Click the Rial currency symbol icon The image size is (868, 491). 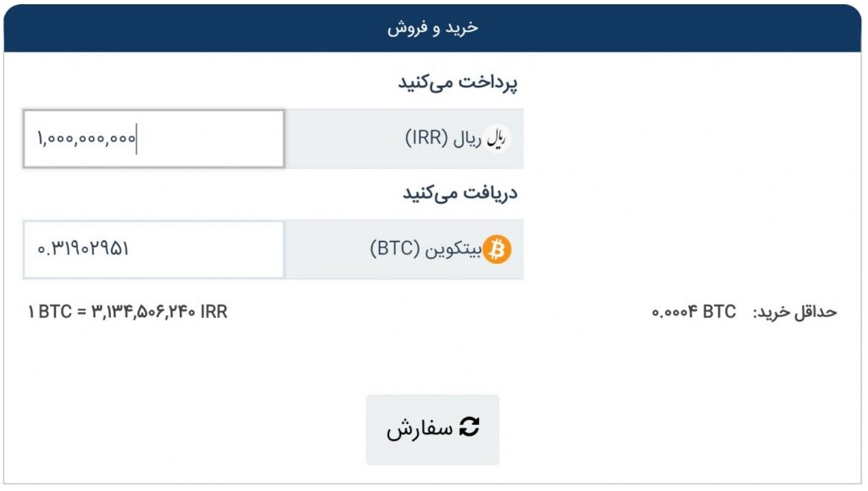pos(496,138)
